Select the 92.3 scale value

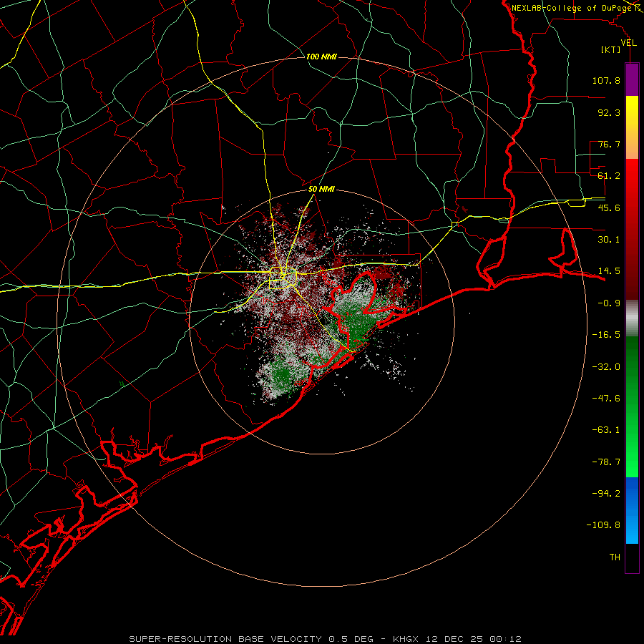pos(609,112)
